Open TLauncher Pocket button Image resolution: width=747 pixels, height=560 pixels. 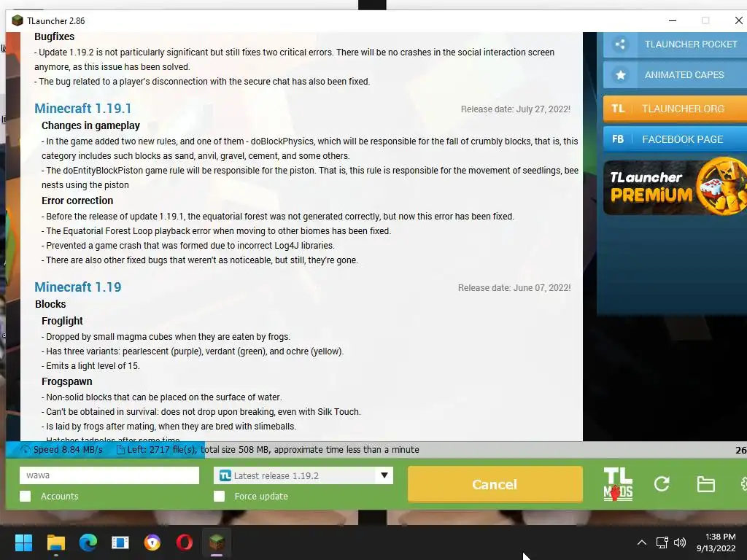click(675, 44)
